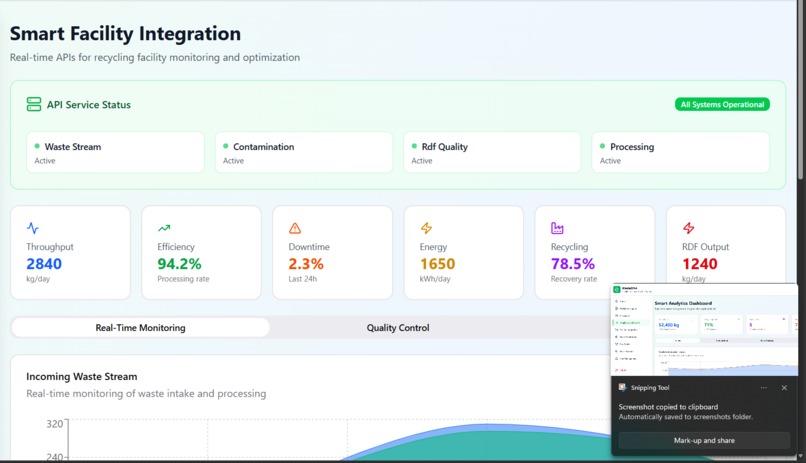806x463 pixels.
Task: Switch to the Real-Time Monitoring tab
Action: pyautogui.click(x=140, y=328)
